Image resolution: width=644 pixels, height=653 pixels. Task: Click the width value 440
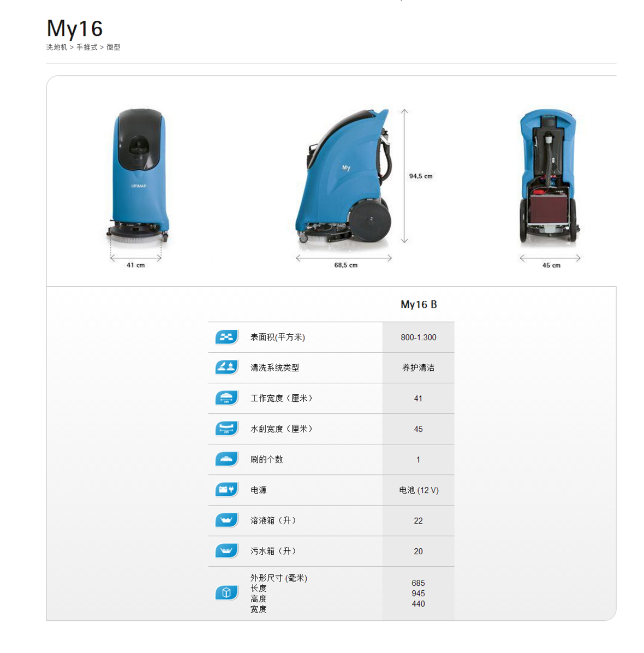point(419,604)
